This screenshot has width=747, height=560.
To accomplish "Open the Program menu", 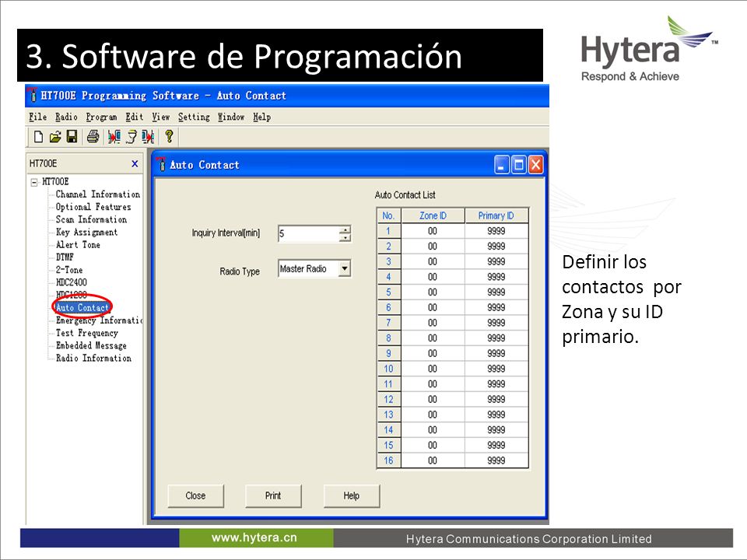I will (x=101, y=117).
